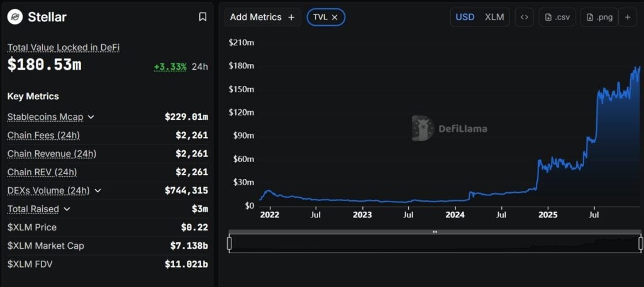Click the $XLM Price label
Viewport: 644px width, 287px height.
tap(32, 227)
